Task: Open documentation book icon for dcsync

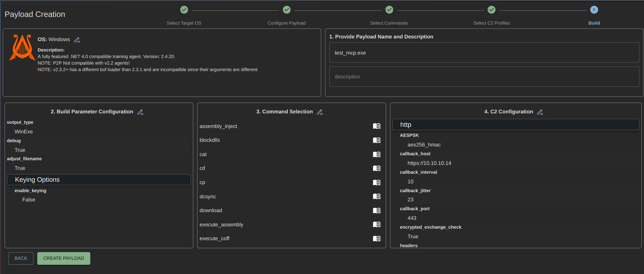Action: pos(377,196)
